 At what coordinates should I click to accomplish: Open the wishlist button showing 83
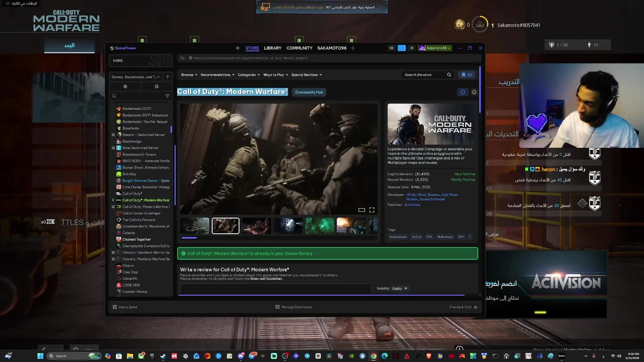click(467, 75)
